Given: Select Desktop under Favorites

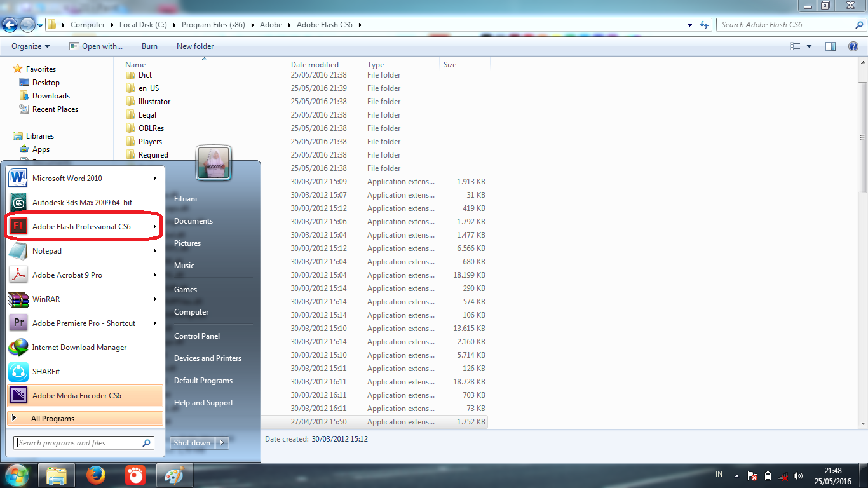Looking at the screenshot, I should (46, 83).
